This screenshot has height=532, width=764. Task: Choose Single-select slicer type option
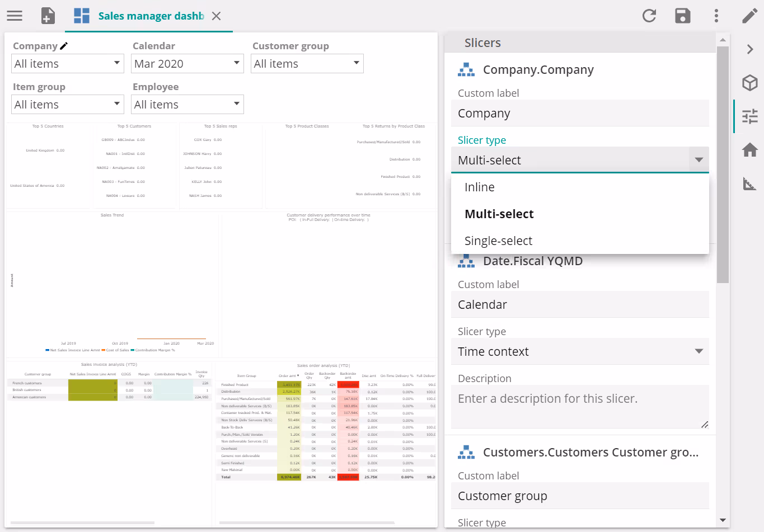(498, 241)
